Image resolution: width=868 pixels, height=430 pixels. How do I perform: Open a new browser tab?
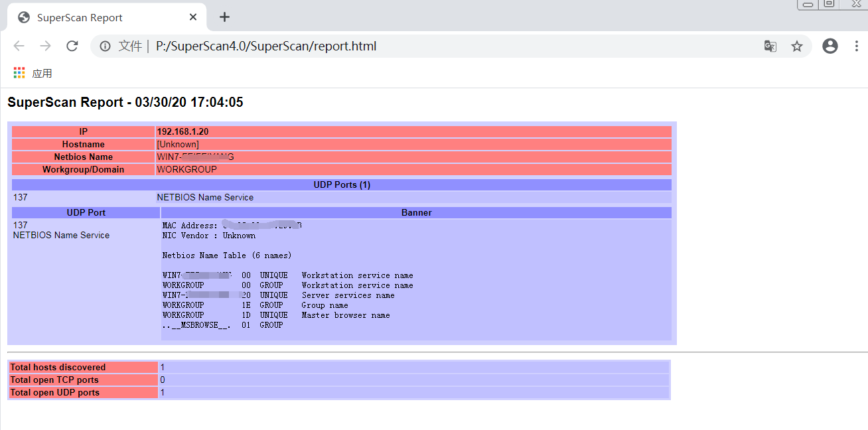pyautogui.click(x=224, y=17)
